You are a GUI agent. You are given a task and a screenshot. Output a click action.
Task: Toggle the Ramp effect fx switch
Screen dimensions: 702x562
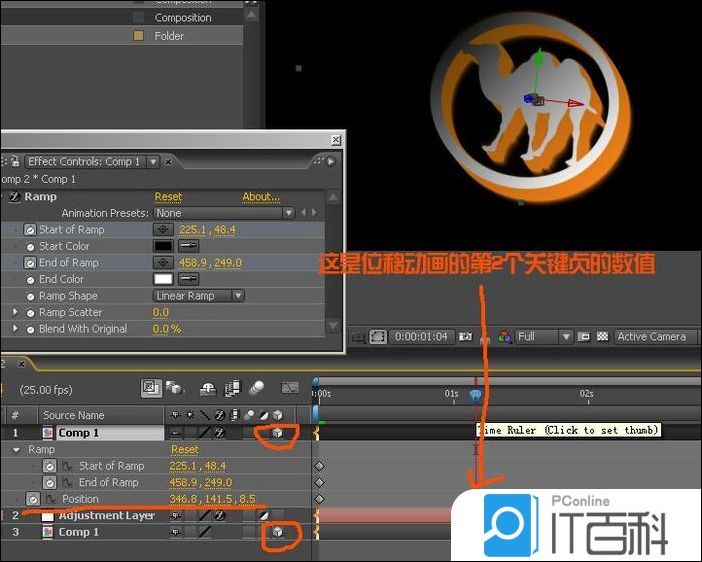pyautogui.click(x=15, y=197)
